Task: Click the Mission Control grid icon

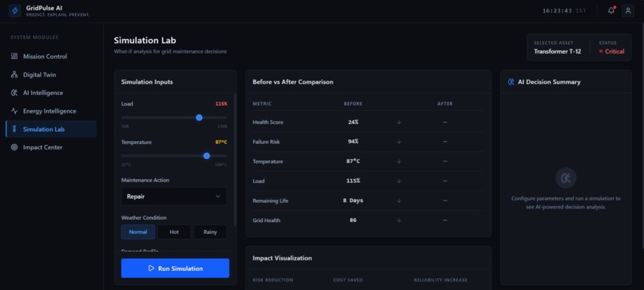Action: click(14, 56)
